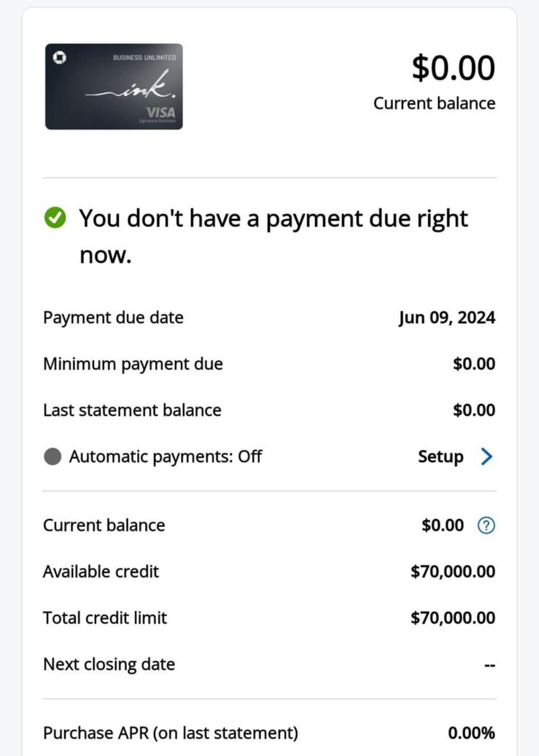539x756 pixels.
Task: Expand Setup using the blue chevron arrow
Action: (486, 457)
